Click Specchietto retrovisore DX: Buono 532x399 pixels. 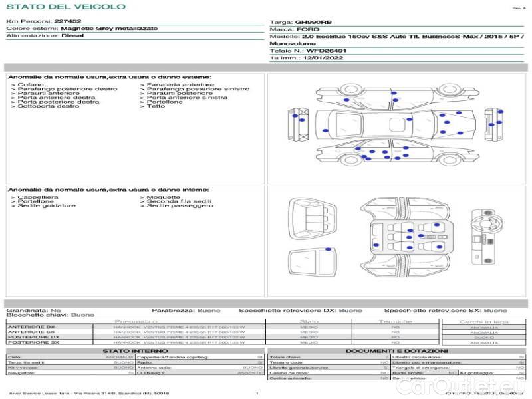click(x=301, y=311)
